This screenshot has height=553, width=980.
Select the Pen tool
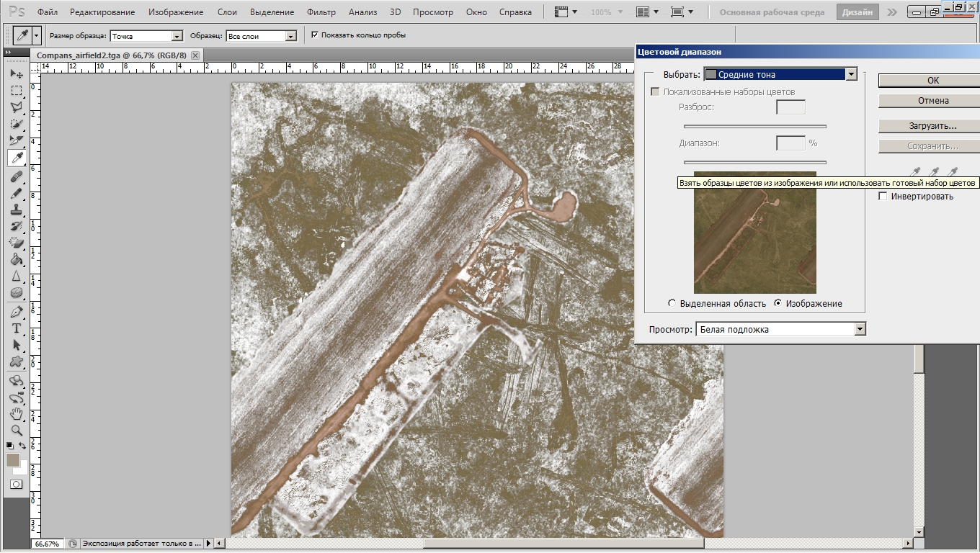click(16, 312)
